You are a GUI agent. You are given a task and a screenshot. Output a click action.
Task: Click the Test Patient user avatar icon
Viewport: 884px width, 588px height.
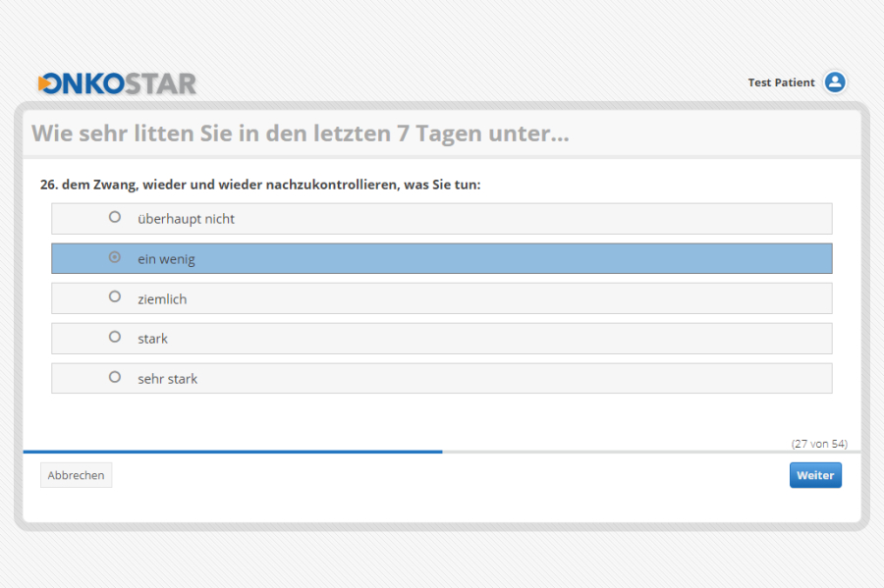coord(835,82)
